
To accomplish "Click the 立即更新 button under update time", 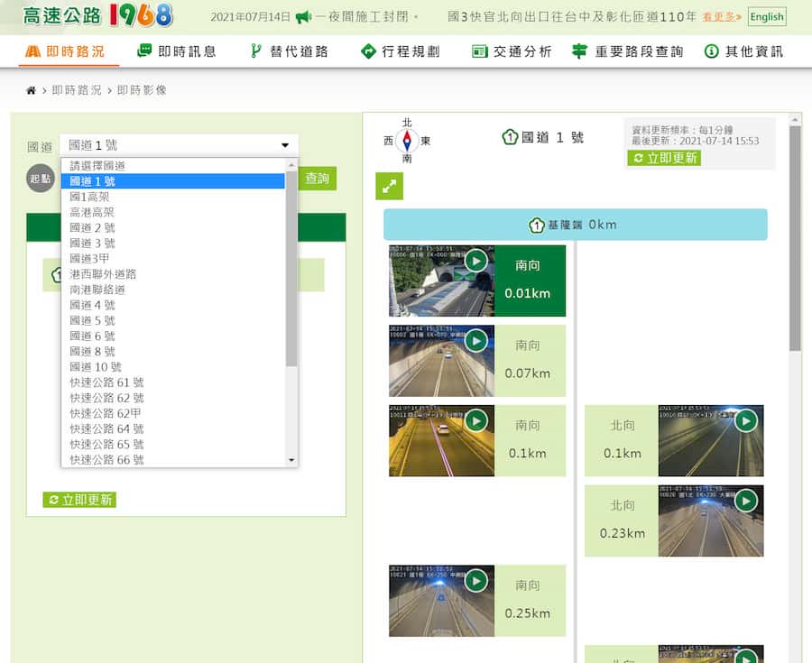I will 664,158.
